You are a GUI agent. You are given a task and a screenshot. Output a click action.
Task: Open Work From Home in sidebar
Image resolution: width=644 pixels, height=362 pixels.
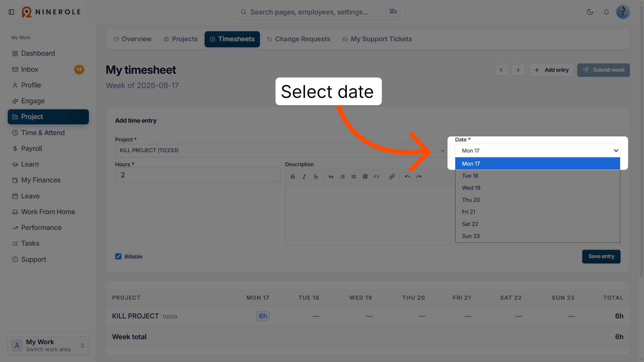tap(48, 212)
